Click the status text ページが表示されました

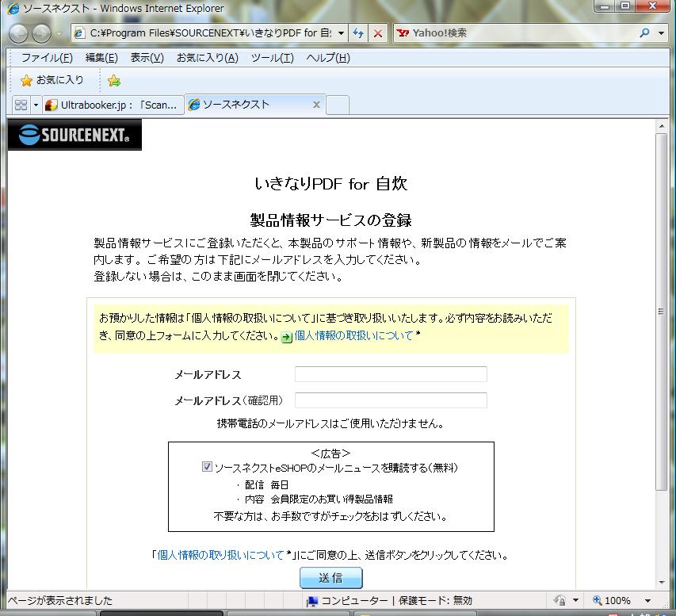[60, 600]
